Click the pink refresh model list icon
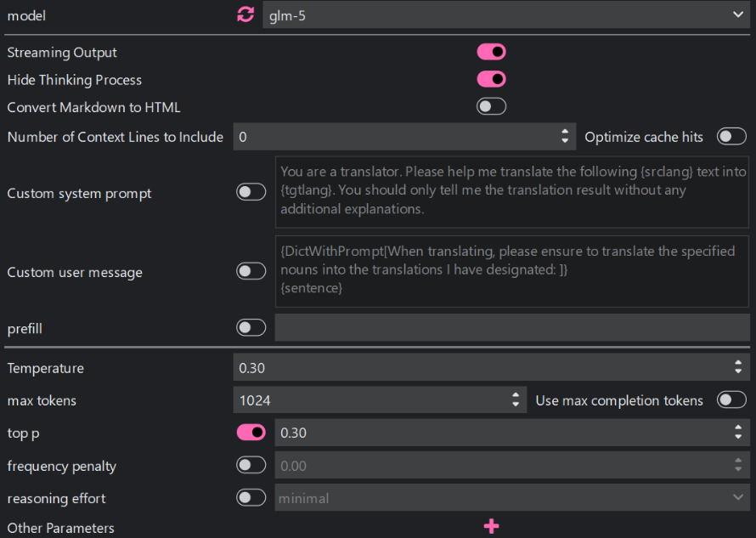Viewport: 756px width, 538px height. click(x=245, y=15)
